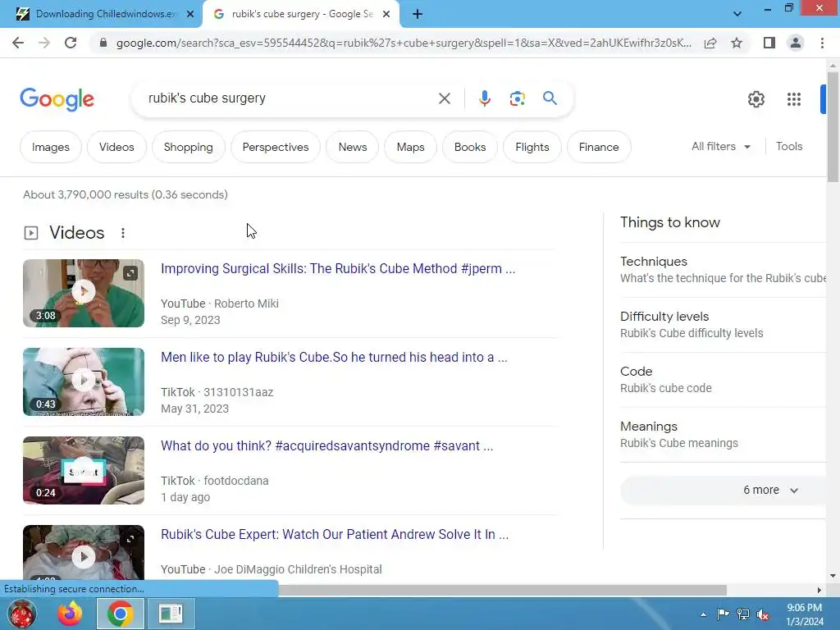Open Improving Surgical Skills video link
840x630 pixels.
pos(337,268)
